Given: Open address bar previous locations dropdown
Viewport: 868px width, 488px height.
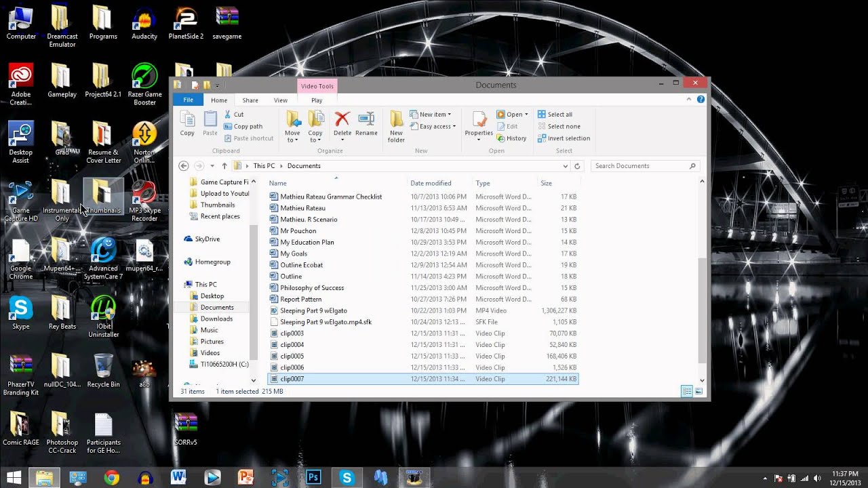Looking at the screenshot, I should pos(566,165).
